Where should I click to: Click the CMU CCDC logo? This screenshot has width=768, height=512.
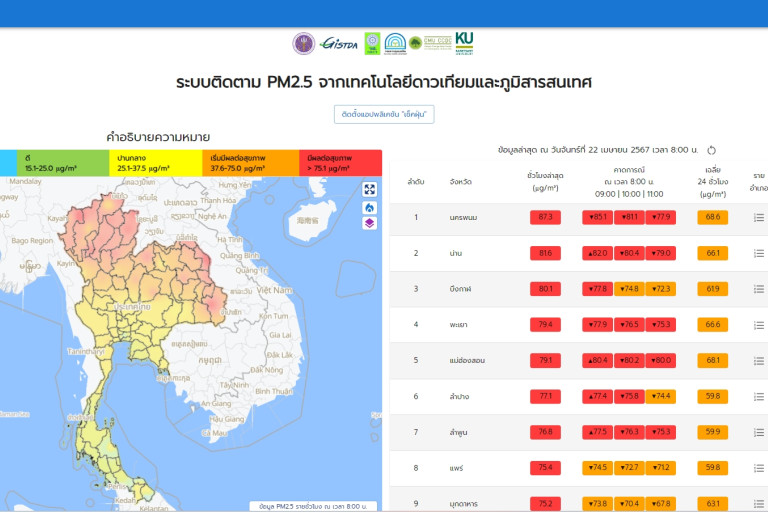(x=437, y=43)
